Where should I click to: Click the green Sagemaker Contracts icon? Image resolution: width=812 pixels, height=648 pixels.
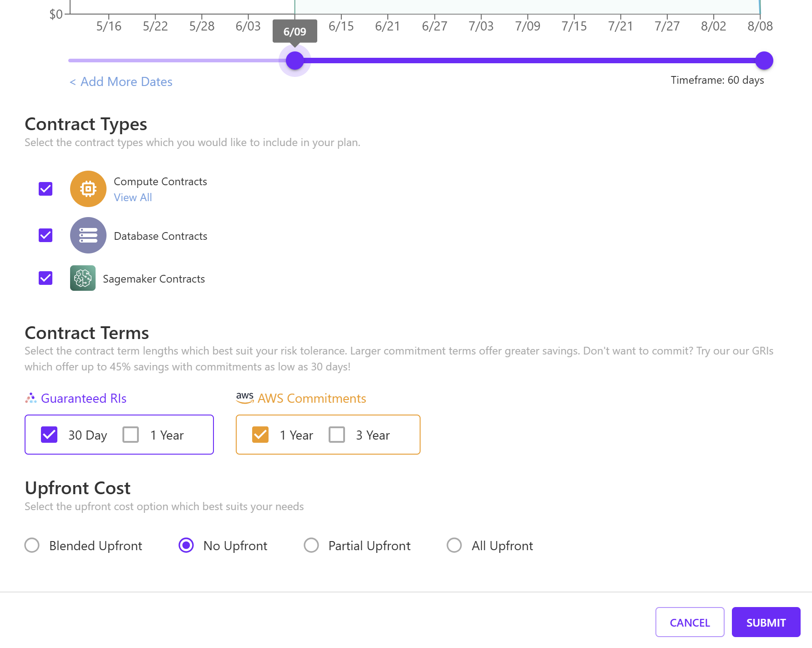point(83,278)
